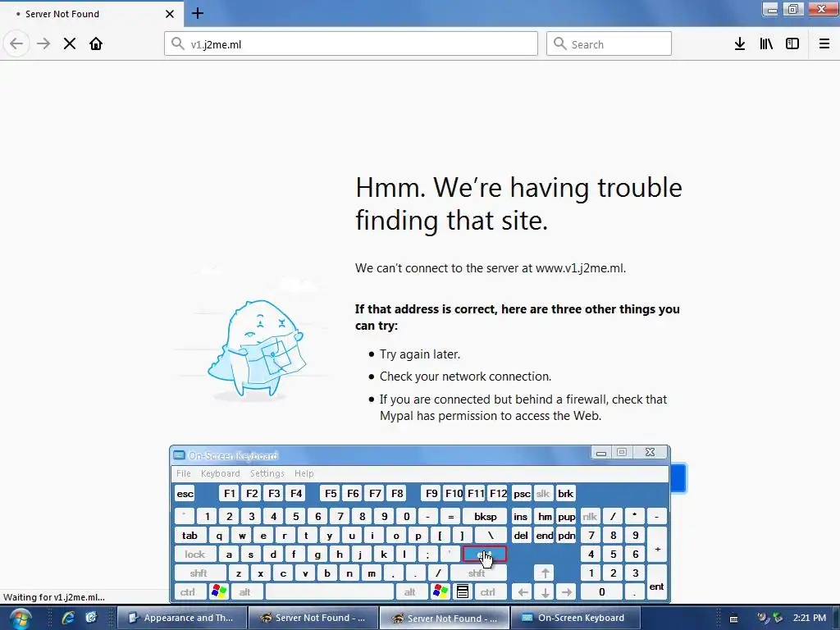Click the esc key on on-screen keyboard
This screenshot has height=630, width=840.
185,493
